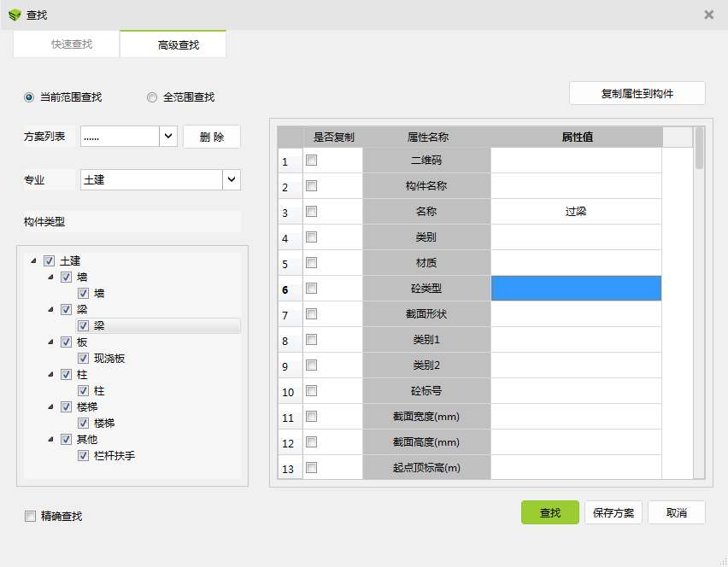
Task: Uncheck the top-level 土建 checkbox
Action: (50, 260)
